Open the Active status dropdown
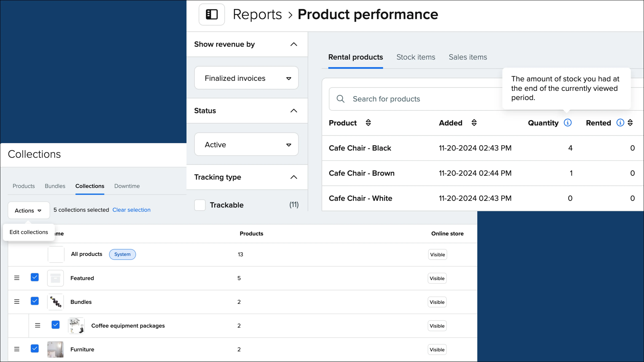The width and height of the screenshot is (644, 362). click(x=246, y=145)
